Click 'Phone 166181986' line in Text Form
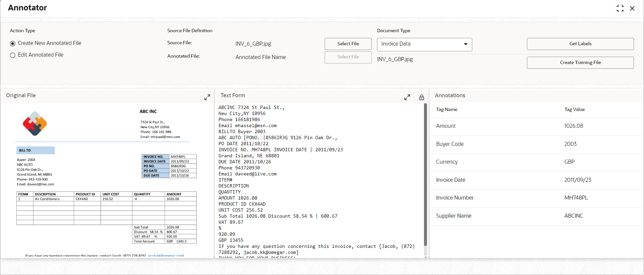Viewport: 644px width, 275px height. [239, 120]
